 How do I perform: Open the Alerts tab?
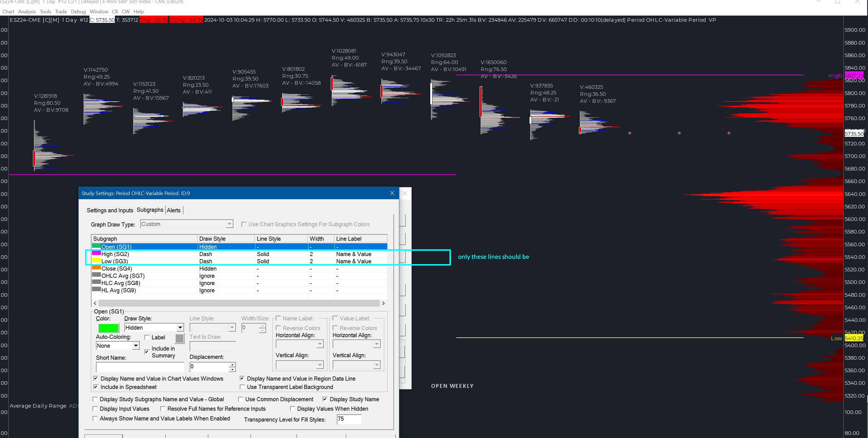point(173,210)
